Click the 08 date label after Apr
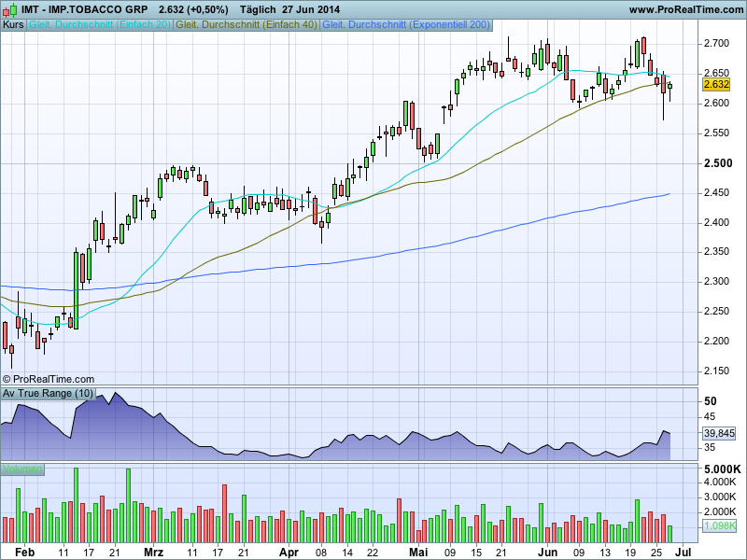Viewport: 747px width, 560px height. point(321,553)
